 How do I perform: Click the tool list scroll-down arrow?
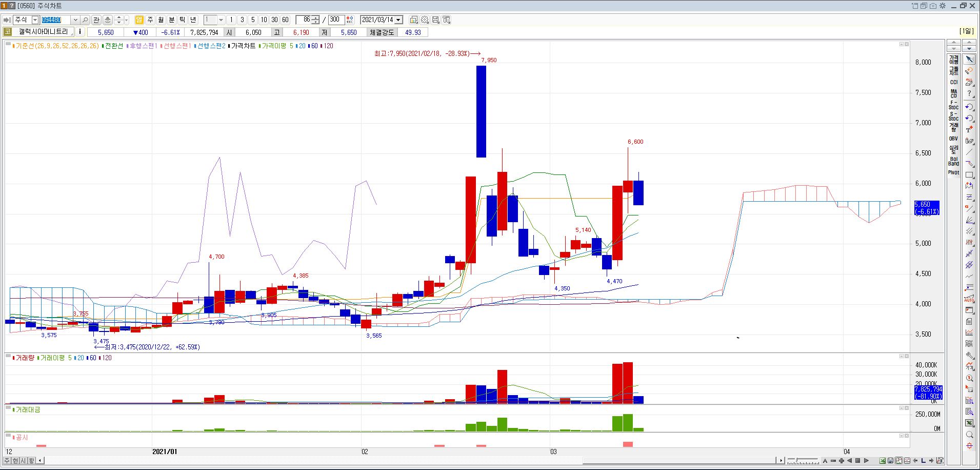coord(969,48)
